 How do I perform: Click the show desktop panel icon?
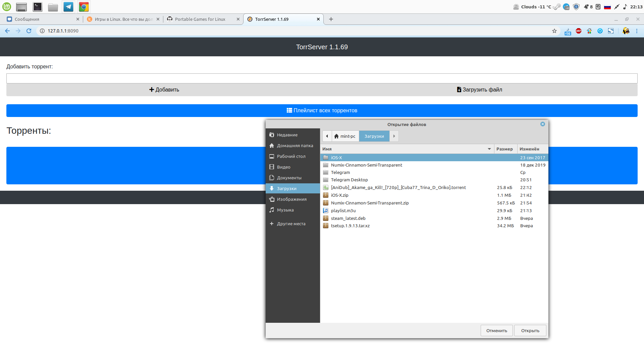pos(21,7)
